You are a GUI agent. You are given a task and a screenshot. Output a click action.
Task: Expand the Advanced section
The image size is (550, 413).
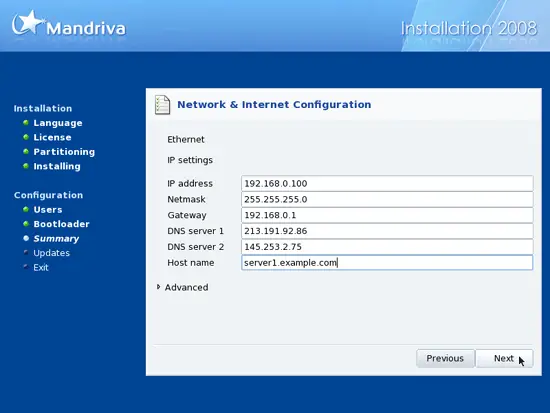click(x=182, y=287)
